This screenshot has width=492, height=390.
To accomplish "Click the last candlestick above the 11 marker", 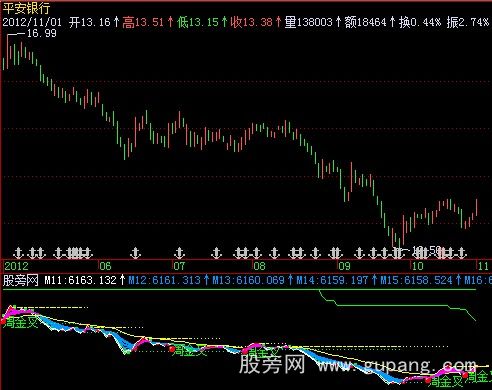I will (477, 207).
